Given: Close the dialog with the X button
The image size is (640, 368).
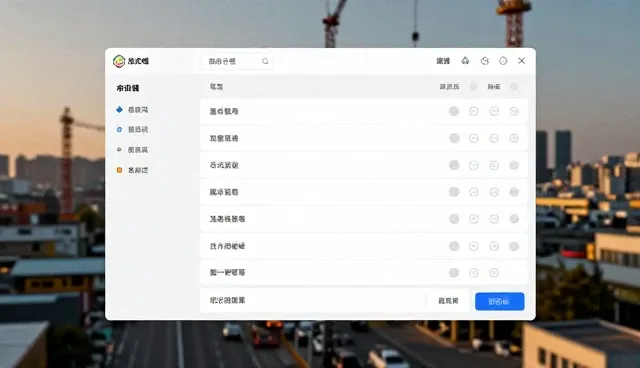Looking at the screenshot, I should click(522, 61).
